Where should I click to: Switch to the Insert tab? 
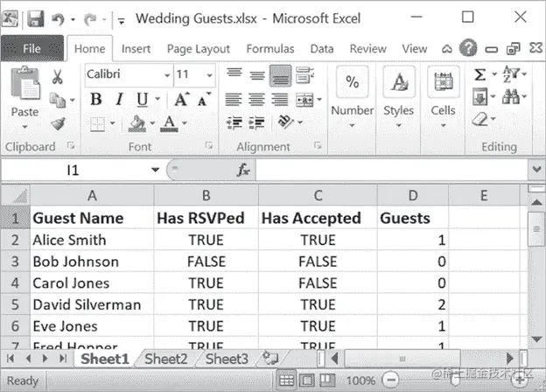[136, 49]
